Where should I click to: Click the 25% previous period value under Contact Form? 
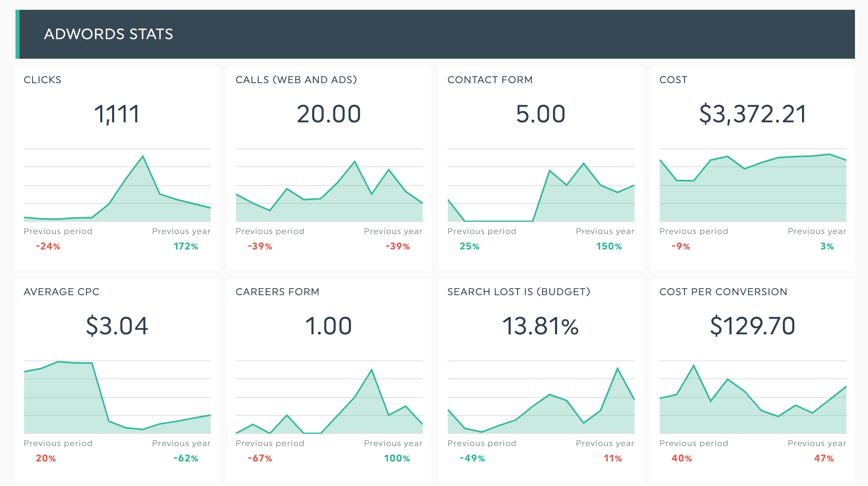click(x=469, y=246)
